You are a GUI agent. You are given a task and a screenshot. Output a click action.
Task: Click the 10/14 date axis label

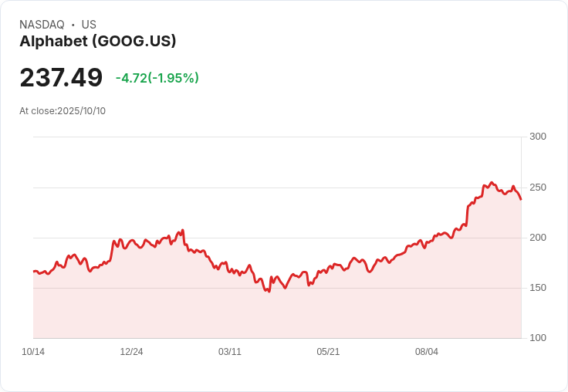coord(33,352)
